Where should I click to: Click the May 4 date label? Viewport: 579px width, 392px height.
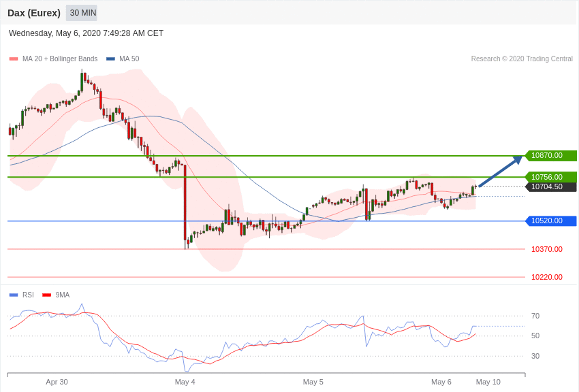[x=185, y=382]
